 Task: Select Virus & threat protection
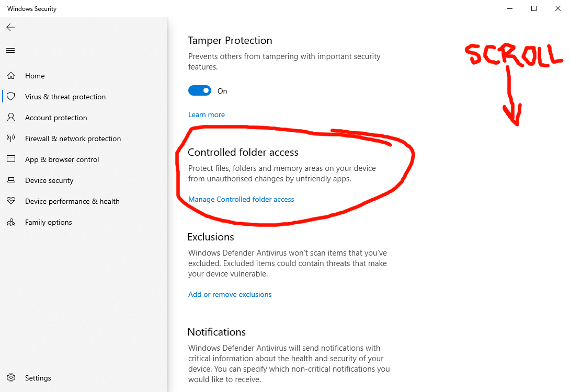pyautogui.click(x=65, y=97)
